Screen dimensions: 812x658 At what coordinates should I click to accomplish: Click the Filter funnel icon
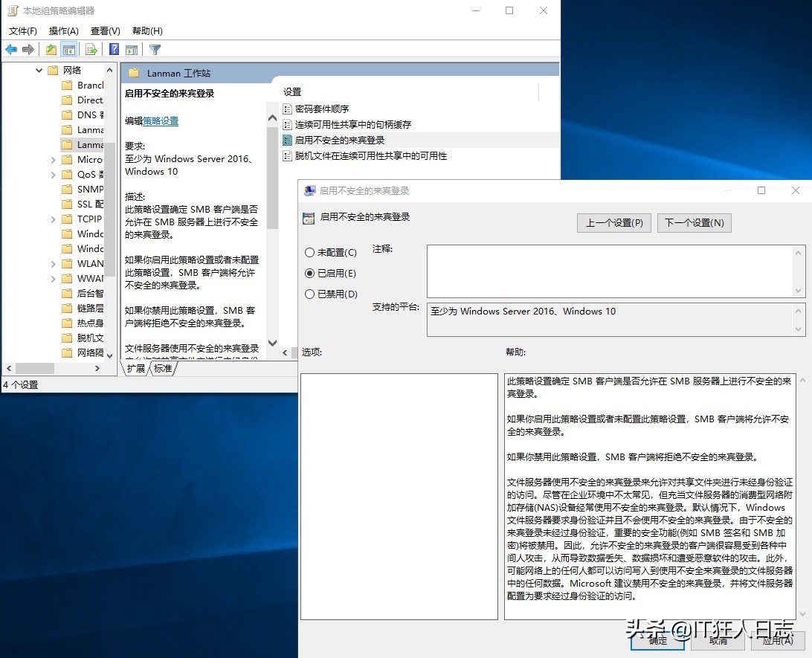tap(155, 50)
